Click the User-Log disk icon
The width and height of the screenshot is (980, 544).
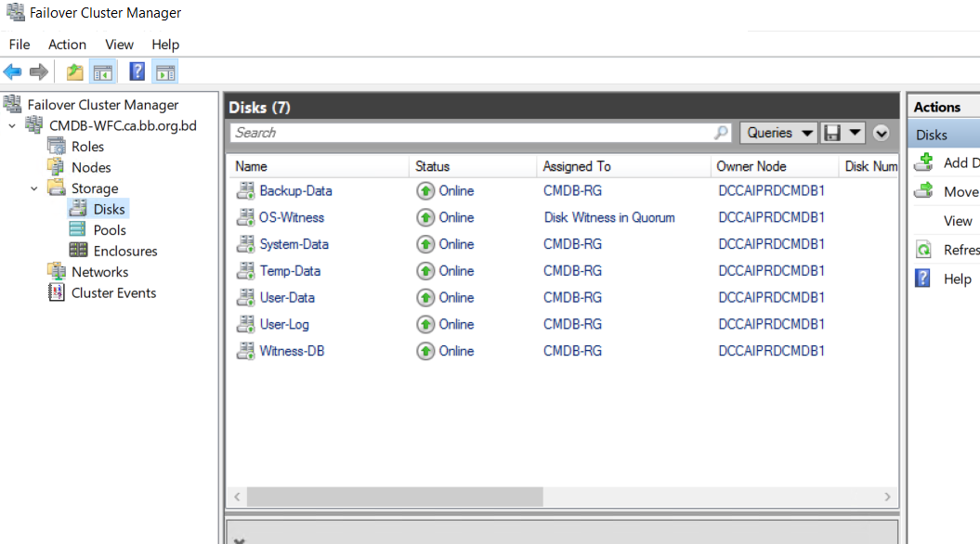pos(245,324)
